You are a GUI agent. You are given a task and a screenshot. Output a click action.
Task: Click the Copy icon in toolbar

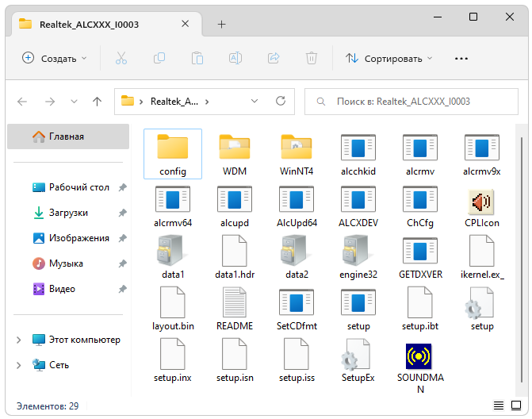(x=159, y=59)
